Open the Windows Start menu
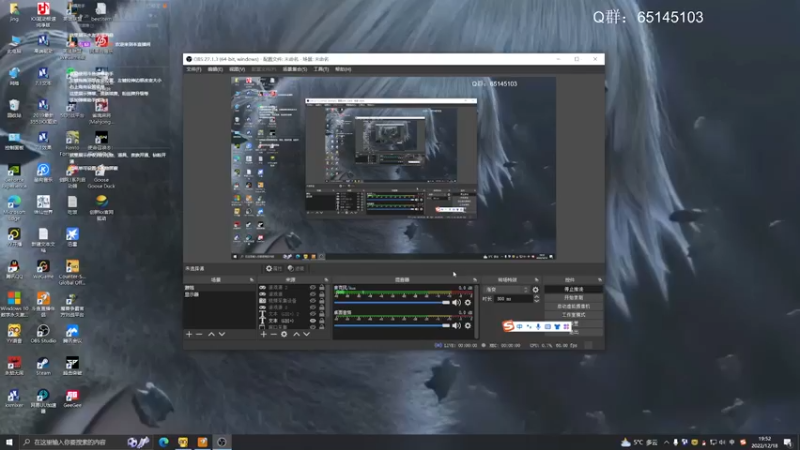 [x=9, y=442]
